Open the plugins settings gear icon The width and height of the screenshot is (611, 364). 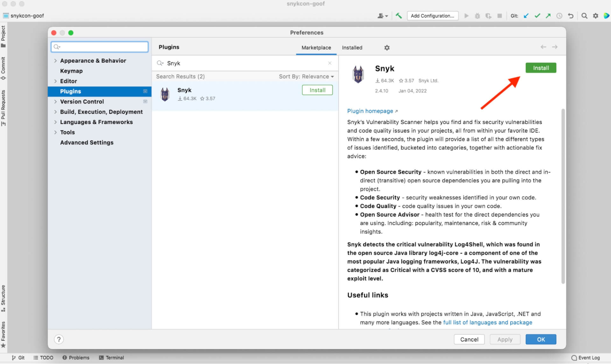point(387,47)
